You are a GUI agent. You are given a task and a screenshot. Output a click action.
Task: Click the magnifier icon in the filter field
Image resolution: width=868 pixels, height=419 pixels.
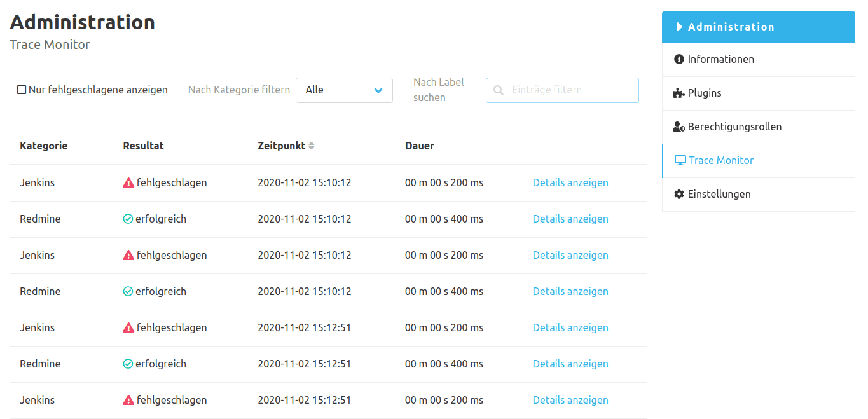[498, 90]
